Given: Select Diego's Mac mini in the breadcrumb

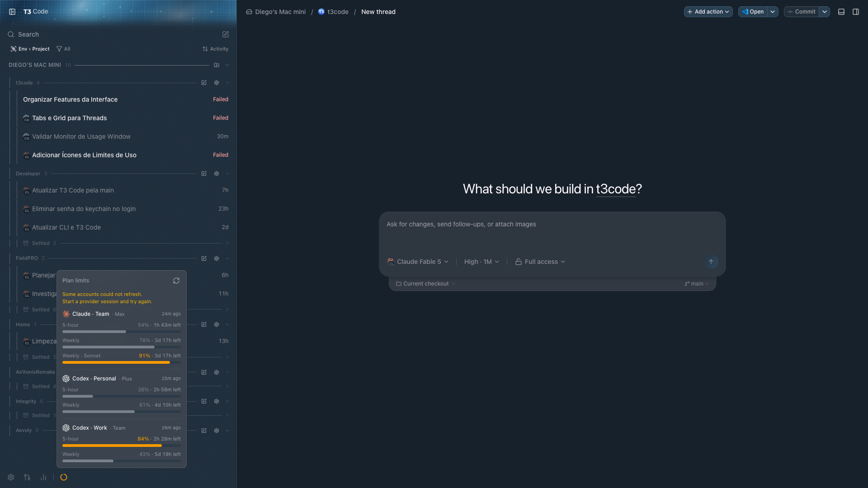Looking at the screenshot, I should [276, 12].
